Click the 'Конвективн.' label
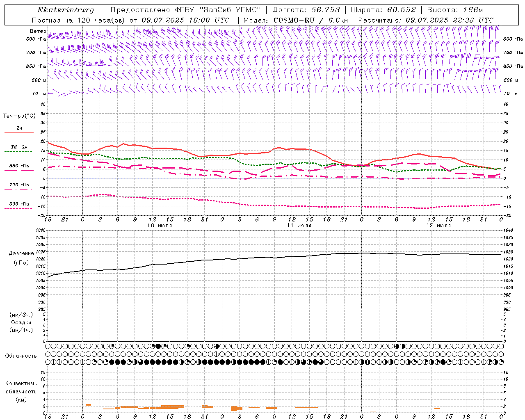Viewport: 525px width, 420px height. (21, 383)
